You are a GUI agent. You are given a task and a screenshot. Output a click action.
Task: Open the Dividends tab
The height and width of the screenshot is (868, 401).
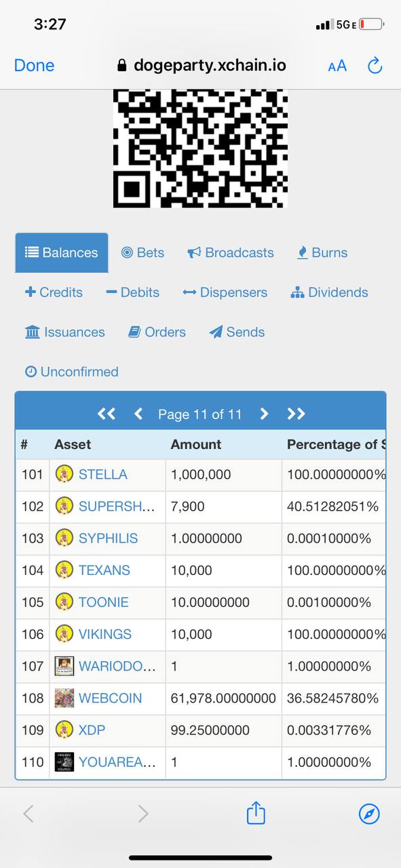coord(329,292)
